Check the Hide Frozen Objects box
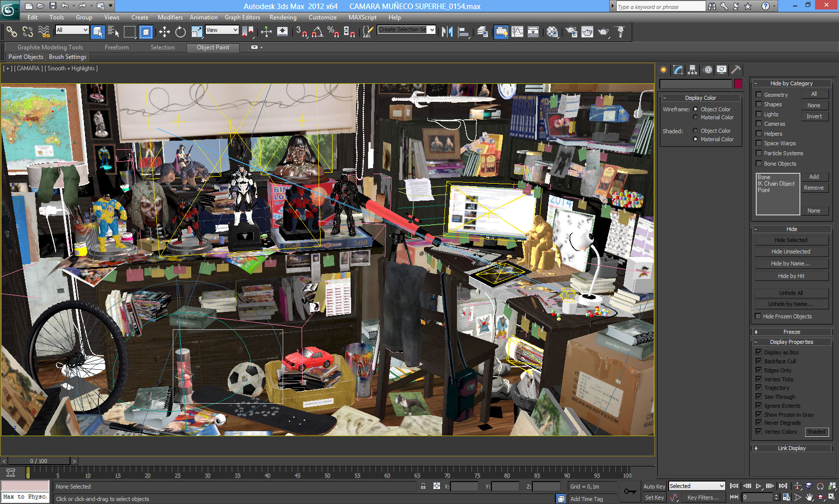The image size is (839, 504). tap(758, 316)
